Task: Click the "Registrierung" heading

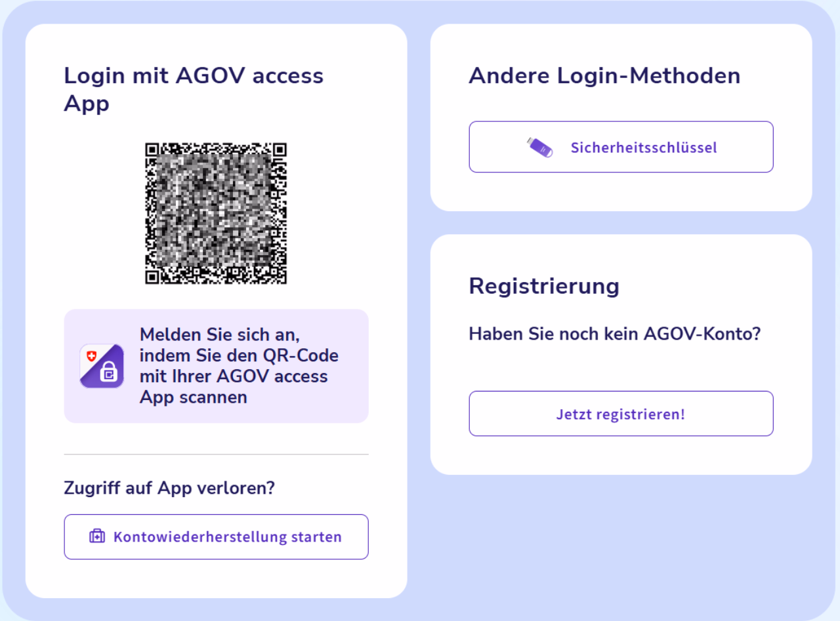Action: coord(544,286)
